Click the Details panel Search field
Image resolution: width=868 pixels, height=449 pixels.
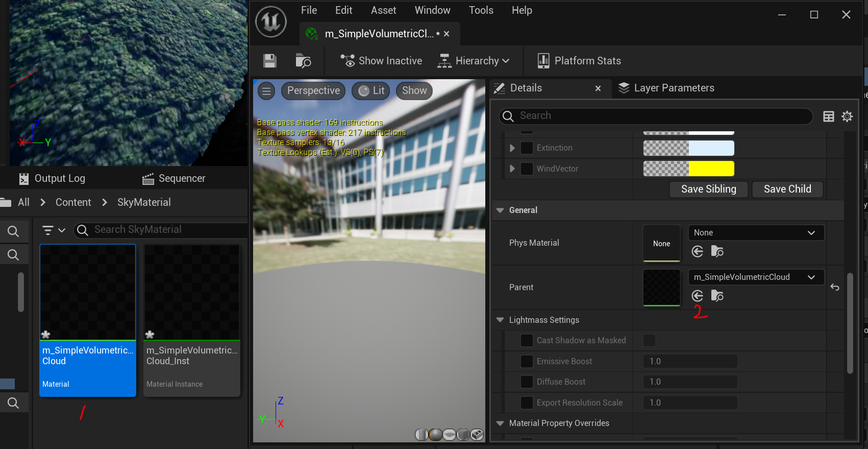click(656, 116)
